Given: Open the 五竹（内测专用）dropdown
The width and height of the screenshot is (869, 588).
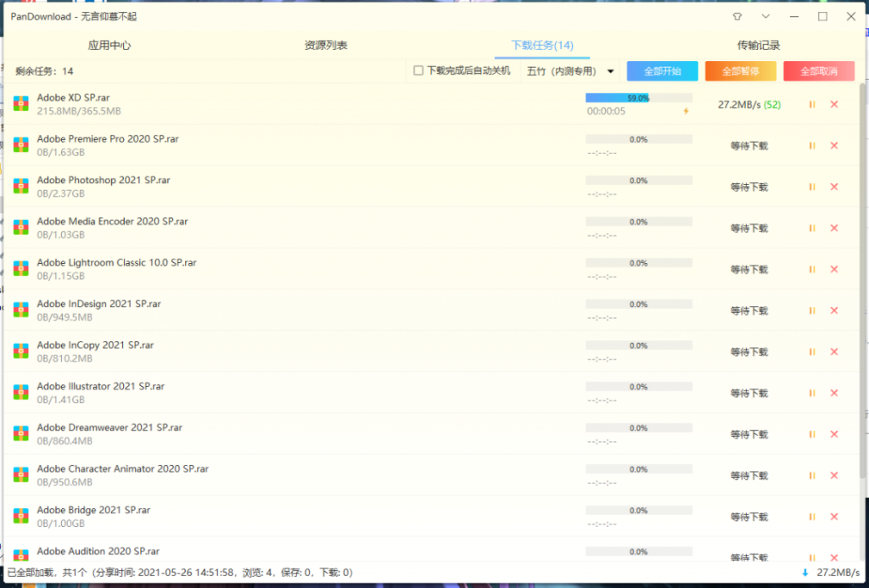Looking at the screenshot, I should [x=571, y=71].
